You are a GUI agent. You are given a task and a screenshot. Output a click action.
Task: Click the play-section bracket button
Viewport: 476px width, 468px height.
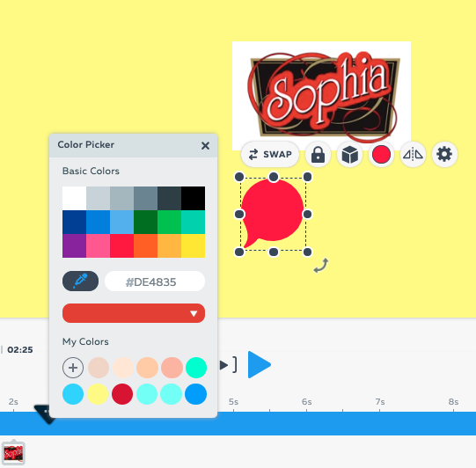[228, 365]
